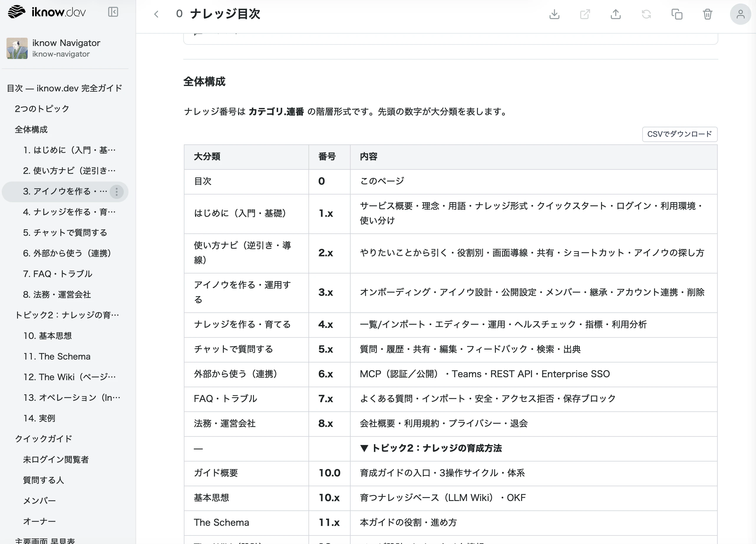The width and height of the screenshot is (756, 544).
Task: Open the three-dot menu on アイノウを作る item
Action: click(x=117, y=192)
